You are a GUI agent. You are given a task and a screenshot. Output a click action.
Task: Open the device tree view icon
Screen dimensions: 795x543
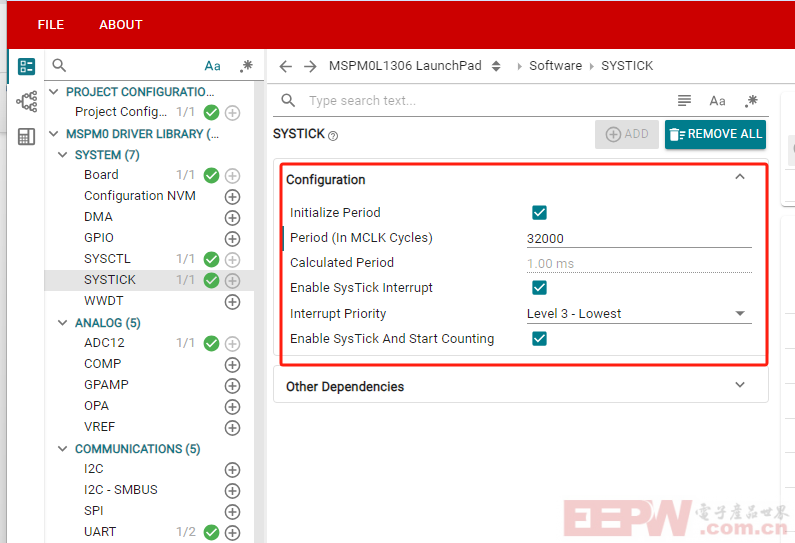(x=26, y=101)
